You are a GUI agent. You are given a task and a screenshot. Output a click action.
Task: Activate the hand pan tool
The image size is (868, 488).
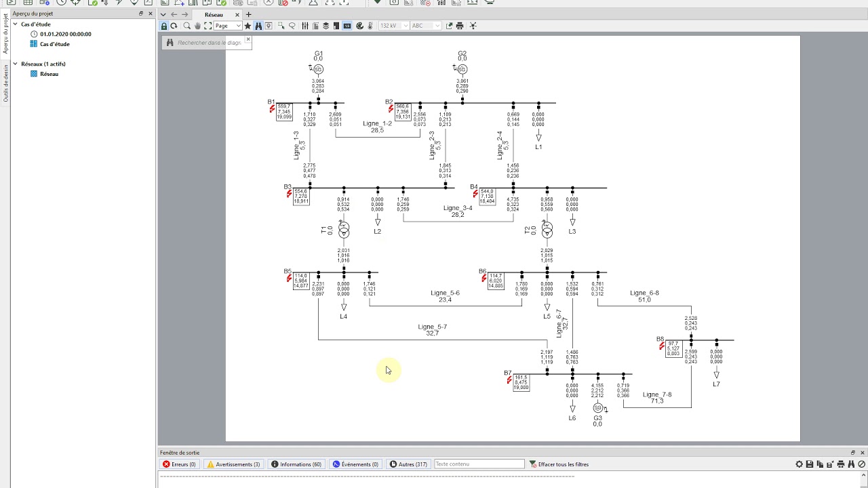[197, 26]
